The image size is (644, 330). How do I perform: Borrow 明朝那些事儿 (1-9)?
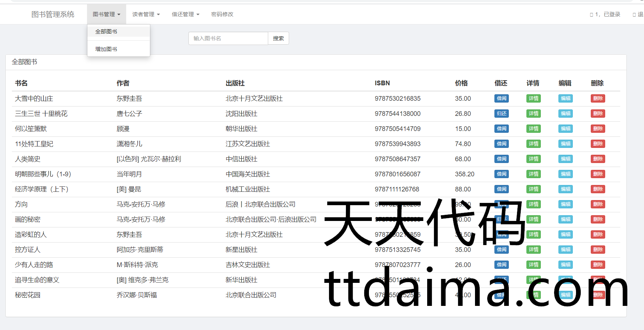point(501,174)
